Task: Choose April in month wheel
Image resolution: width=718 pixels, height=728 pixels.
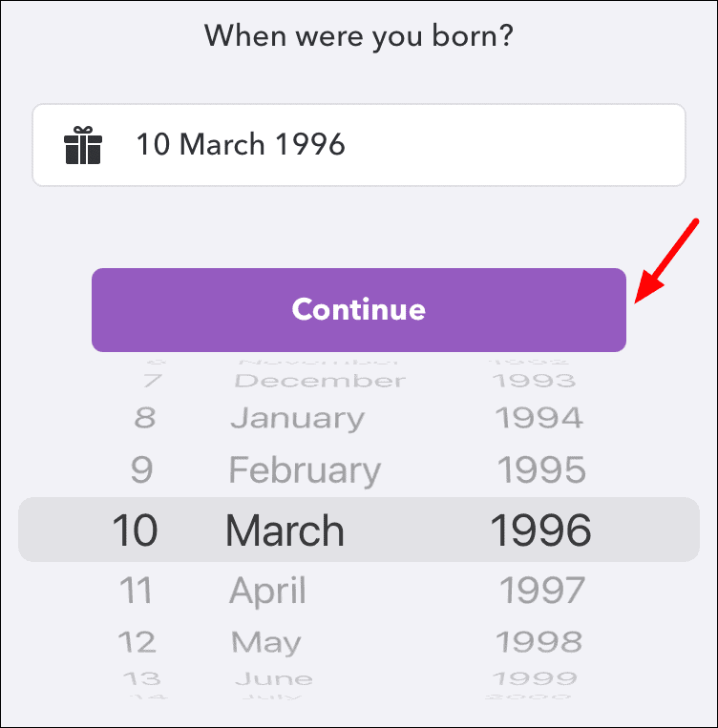Action: pyautogui.click(x=267, y=591)
